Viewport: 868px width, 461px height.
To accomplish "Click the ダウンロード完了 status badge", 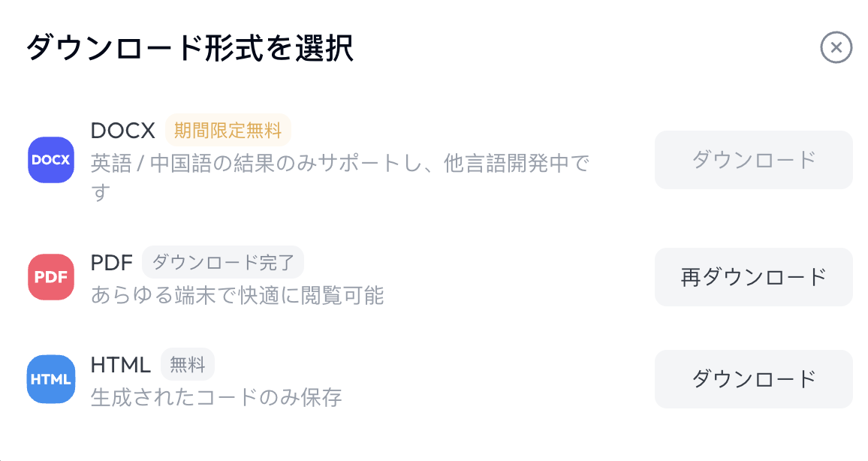I will (223, 262).
